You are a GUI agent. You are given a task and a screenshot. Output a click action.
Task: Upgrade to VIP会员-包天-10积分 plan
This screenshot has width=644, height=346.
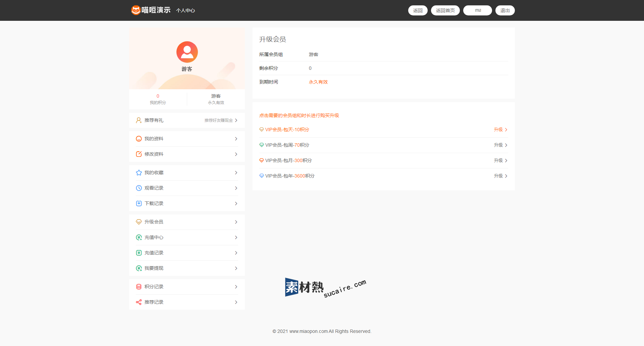tap(500, 130)
